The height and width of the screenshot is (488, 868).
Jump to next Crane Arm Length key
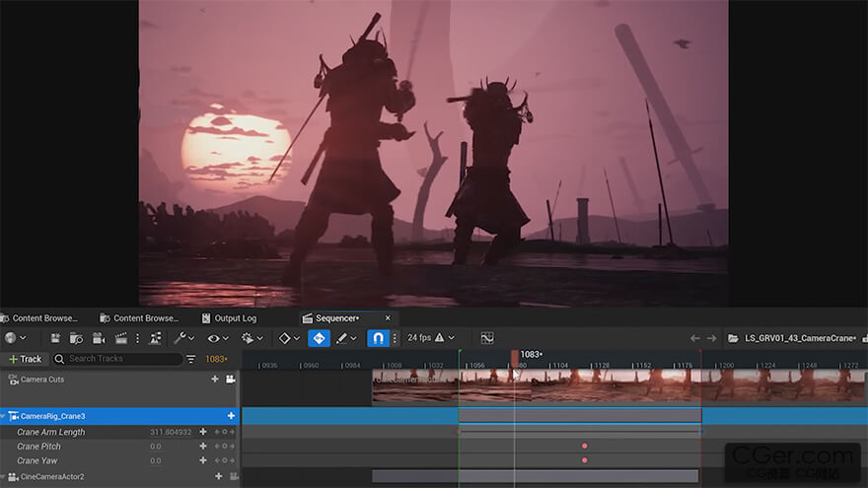click(x=232, y=432)
